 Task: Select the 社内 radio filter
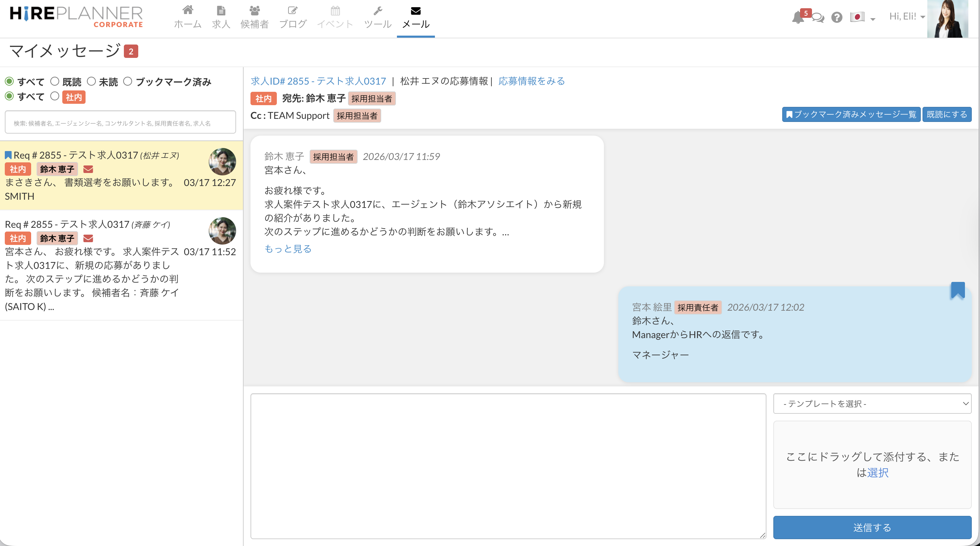[55, 96]
